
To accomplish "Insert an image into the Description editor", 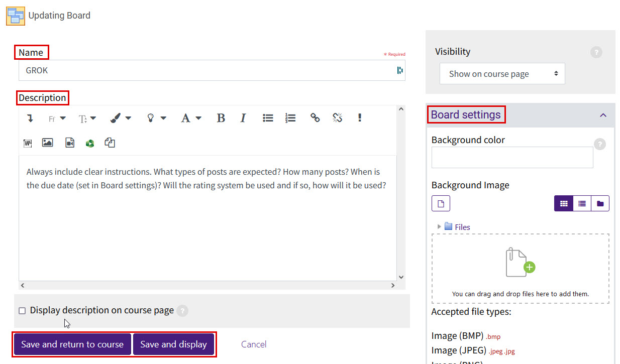I will [47, 143].
